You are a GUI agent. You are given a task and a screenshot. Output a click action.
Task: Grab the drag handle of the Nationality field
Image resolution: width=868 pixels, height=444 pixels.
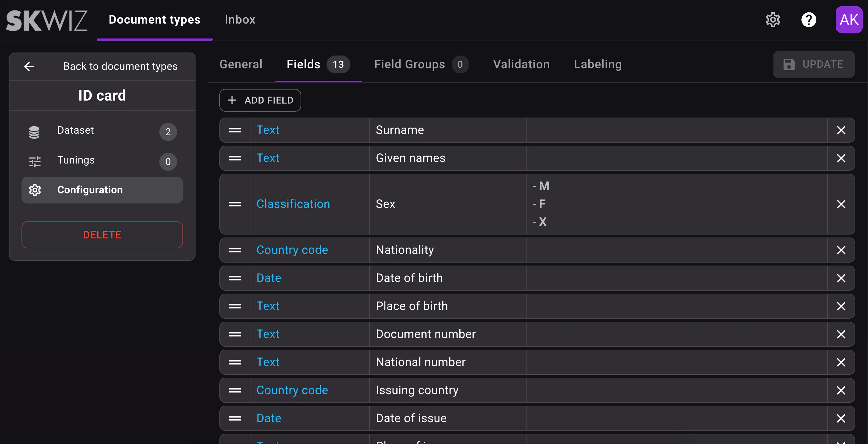[234, 250]
